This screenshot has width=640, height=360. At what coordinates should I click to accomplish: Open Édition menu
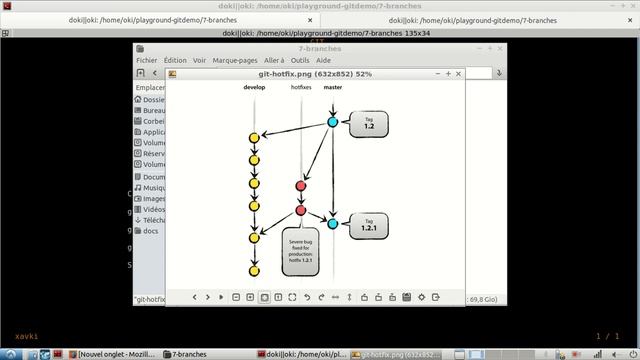coord(175,60)
